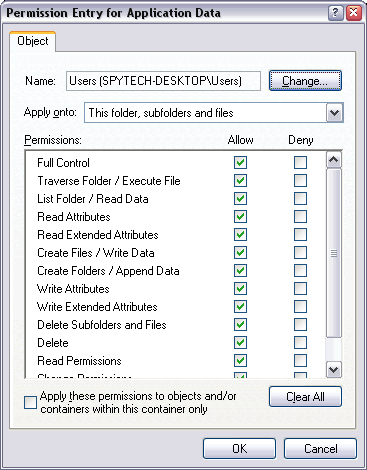The width and height of the screenshot is (367, 470).
Task: Uncheck Allow for Full Control
Action: 240,163
